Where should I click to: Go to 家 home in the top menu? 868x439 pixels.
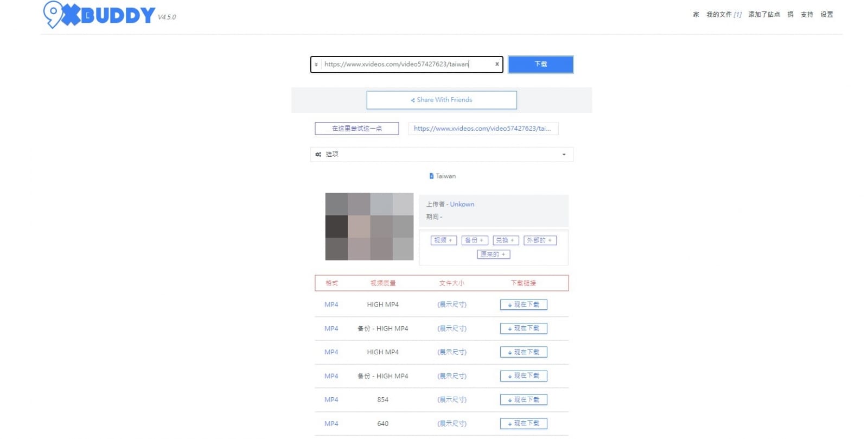point(696,15)
